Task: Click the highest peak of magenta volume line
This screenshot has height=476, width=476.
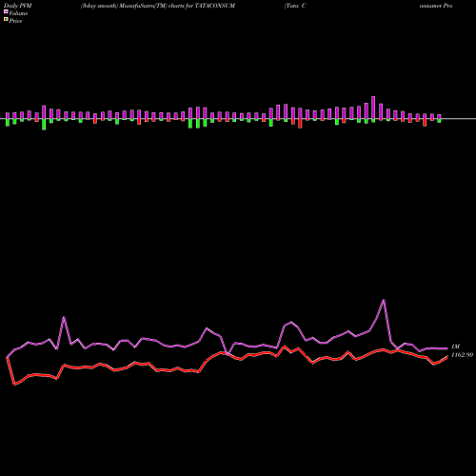Action: [384, 300]
